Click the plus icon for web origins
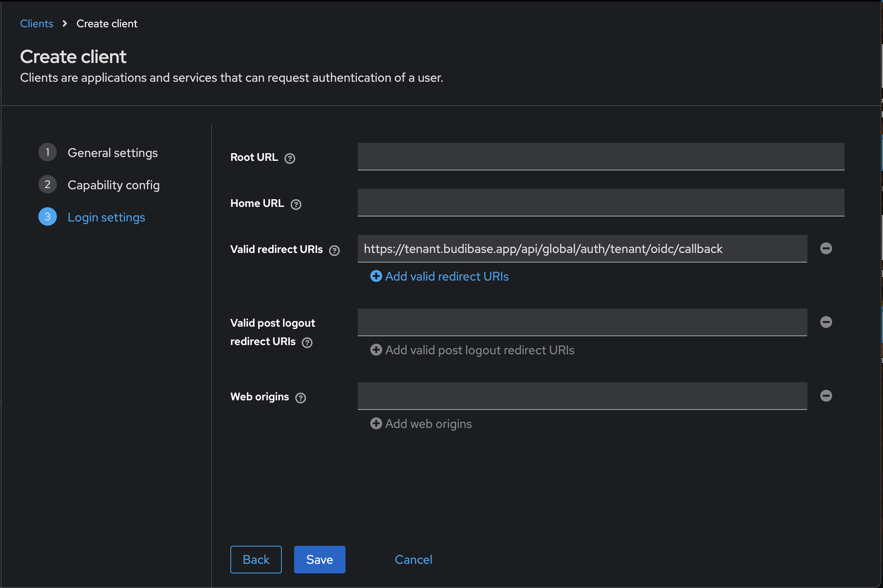 coord(376,423)
